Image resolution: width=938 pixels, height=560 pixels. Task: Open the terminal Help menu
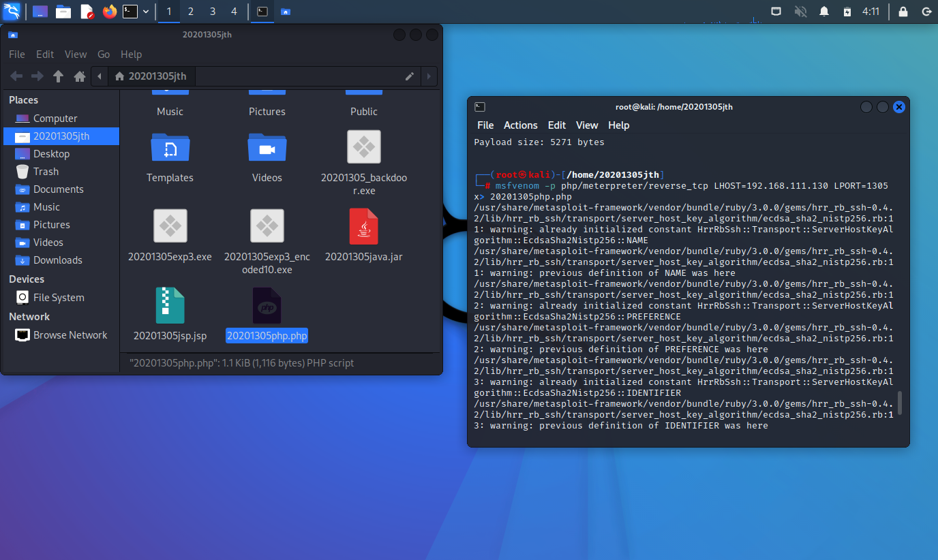[619, 125]
